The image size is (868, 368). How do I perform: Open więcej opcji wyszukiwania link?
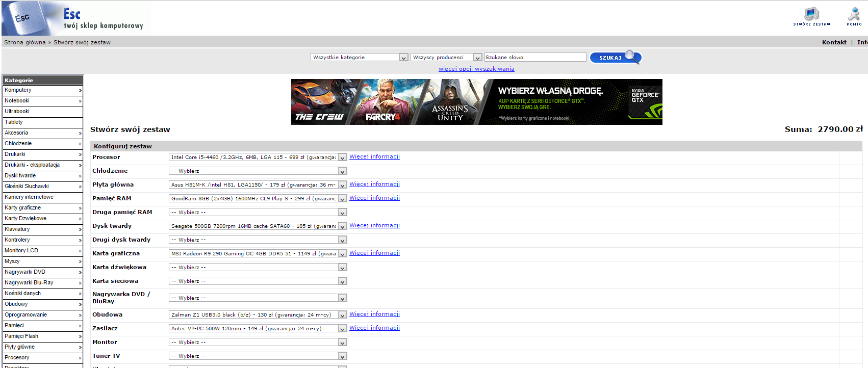[x=476, y=69]
